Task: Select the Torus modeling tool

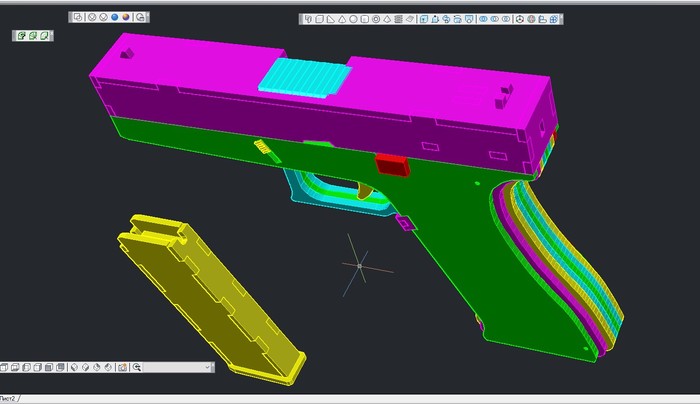Action: coord(375,18)
